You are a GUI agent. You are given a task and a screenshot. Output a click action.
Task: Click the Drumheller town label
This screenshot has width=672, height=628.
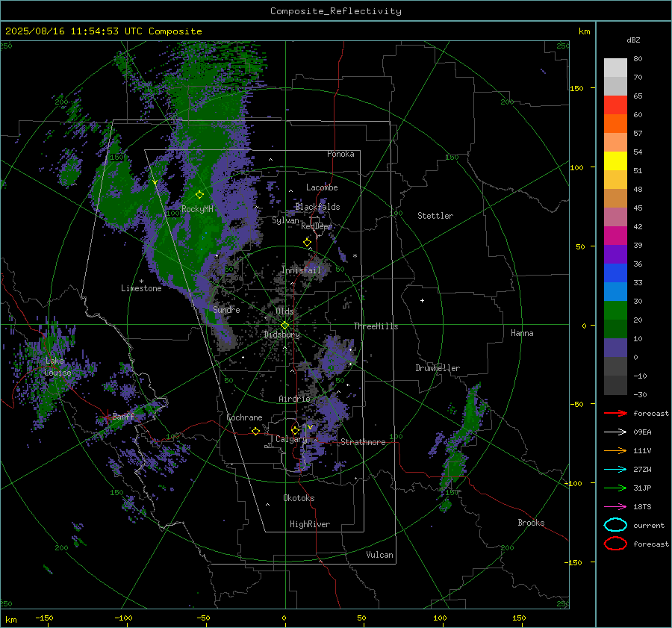pos(438,368)
